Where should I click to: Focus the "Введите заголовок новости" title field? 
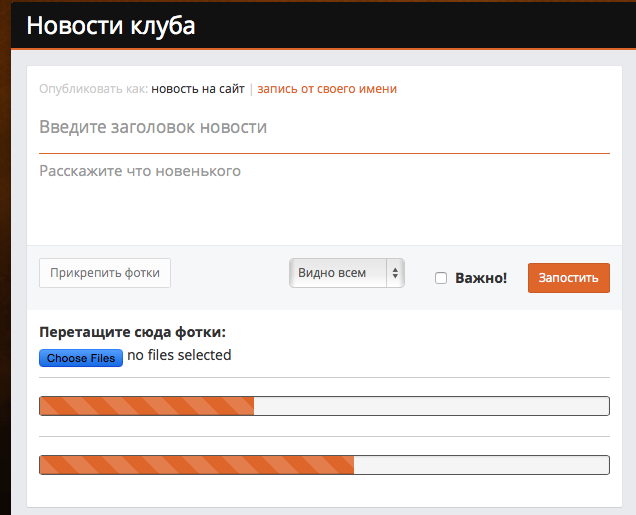pos(324,128)
